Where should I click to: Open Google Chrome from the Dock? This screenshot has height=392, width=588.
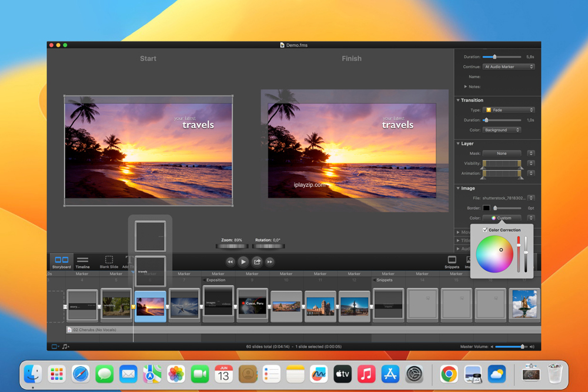click(x=449, y=374)
